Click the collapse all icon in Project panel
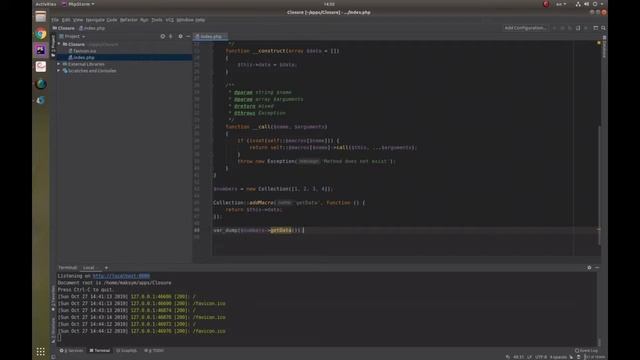 pos(171,36)
